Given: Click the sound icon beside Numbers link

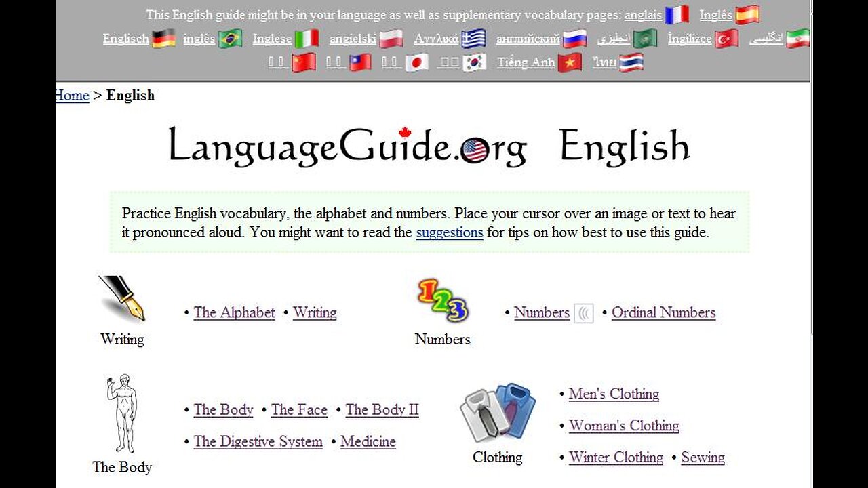Looking at the screenshot, I should 584,313.
